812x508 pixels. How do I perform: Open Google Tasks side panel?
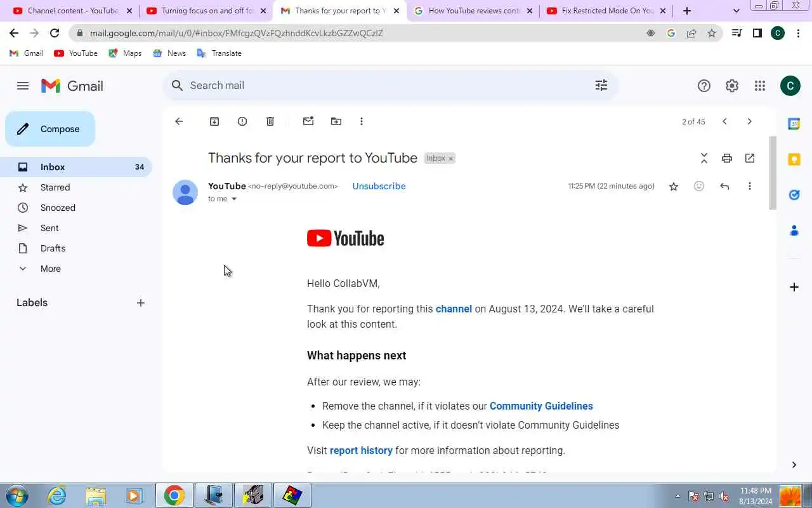coord(794,195)
